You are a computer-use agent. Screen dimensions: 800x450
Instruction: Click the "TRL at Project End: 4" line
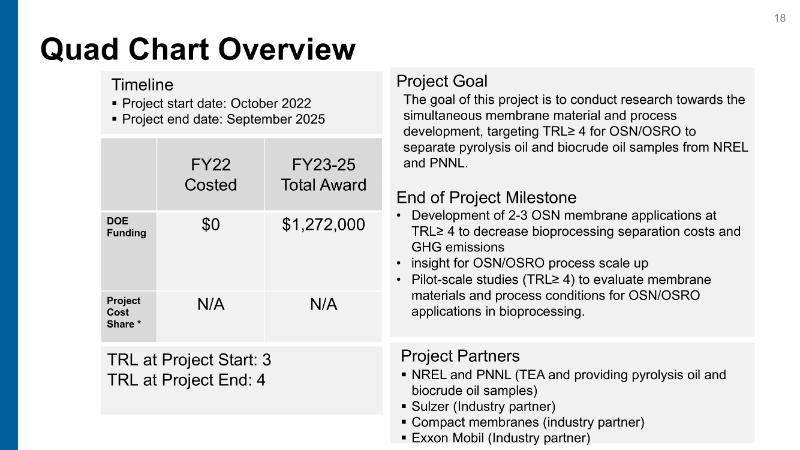pyautogui.click(x=185, y=379)
